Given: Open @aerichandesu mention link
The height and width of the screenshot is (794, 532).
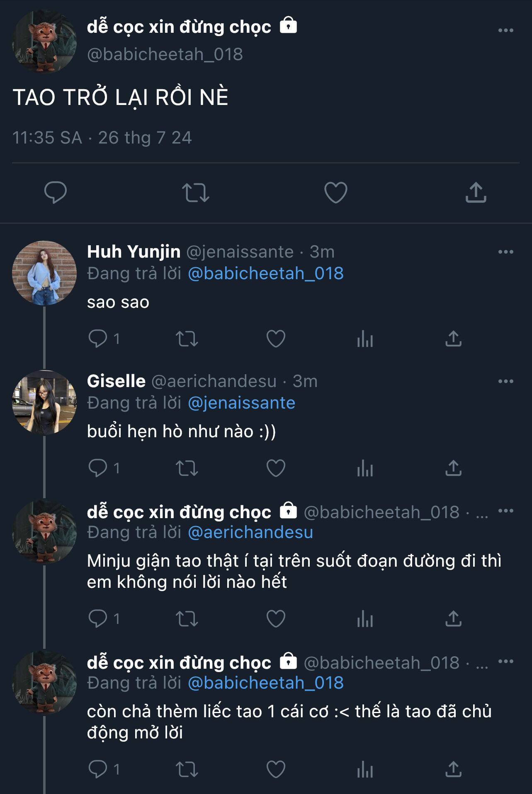Looking at the screenshot, I should (250, 533).
